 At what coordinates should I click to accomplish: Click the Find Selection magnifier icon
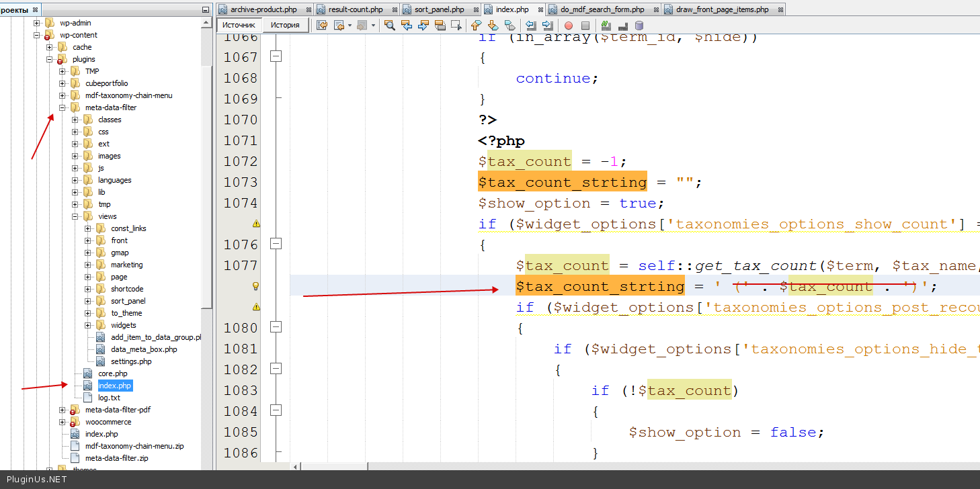389,26
